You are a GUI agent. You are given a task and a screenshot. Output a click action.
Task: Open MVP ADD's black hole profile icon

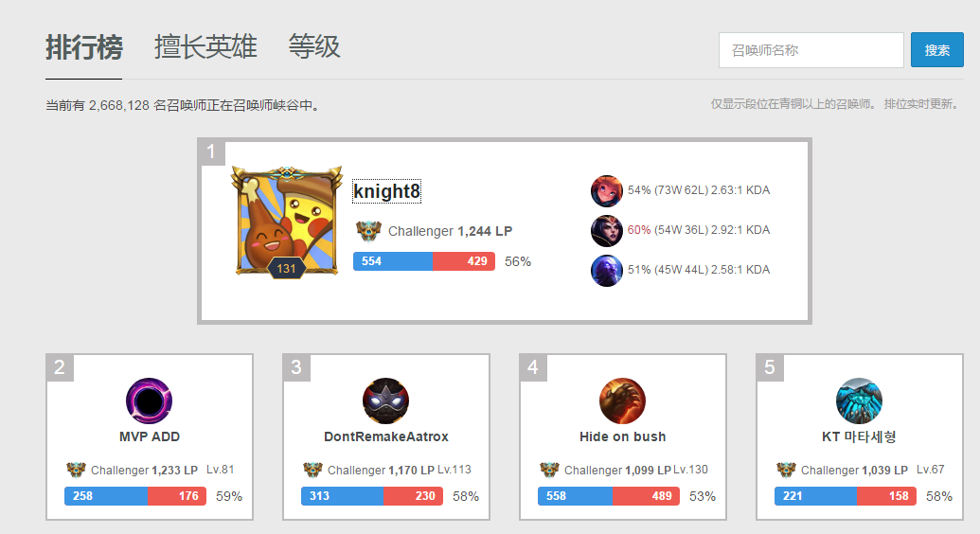[x=149, y=400]
